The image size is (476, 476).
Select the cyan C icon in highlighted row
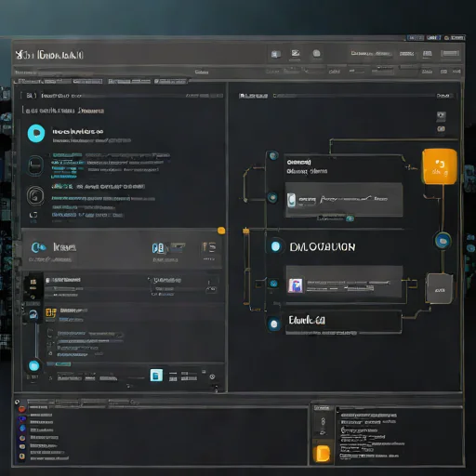tap(38, 247)
